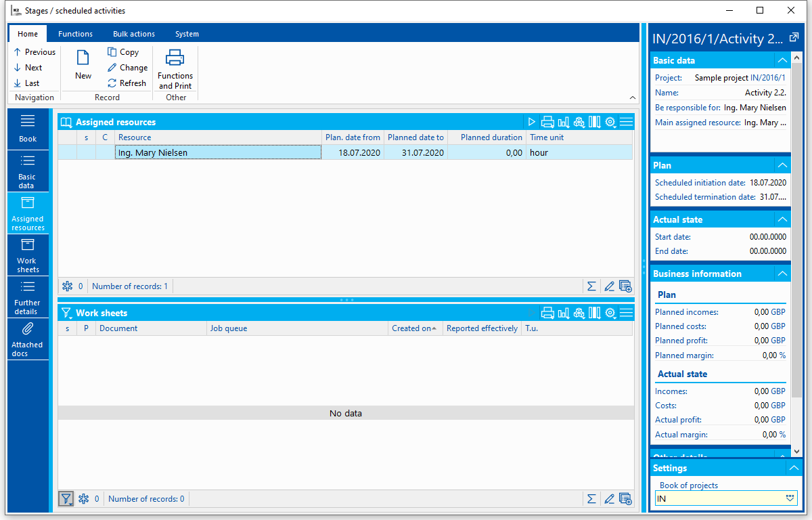The image size is (812, 520).
Task: Click sum icon in Assigned resources footer
Action: (591, 286)
